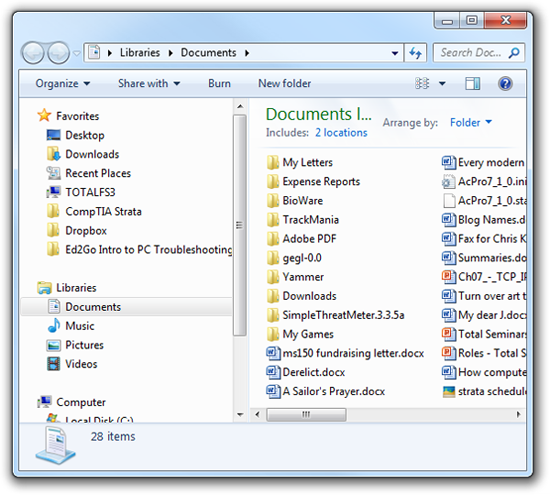Click the Refresh button beside address bar
This screenshot has height=495, width=550.
tap(416, 53)
